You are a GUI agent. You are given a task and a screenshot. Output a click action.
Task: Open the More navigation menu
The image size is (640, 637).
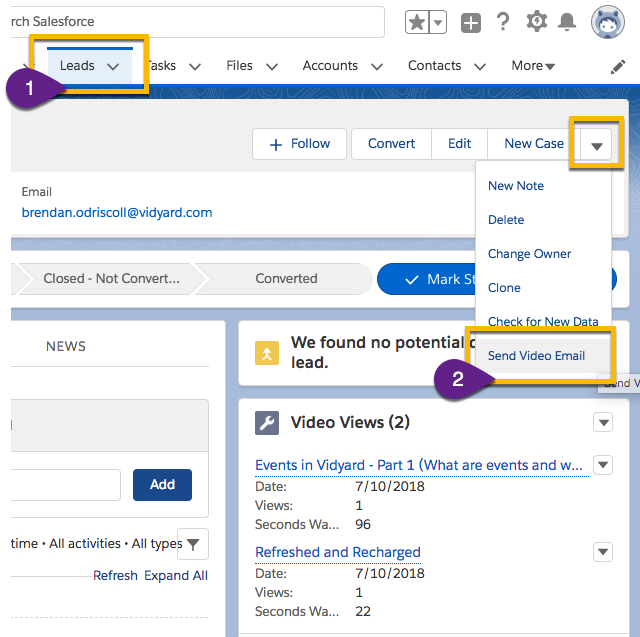(533, 65)
